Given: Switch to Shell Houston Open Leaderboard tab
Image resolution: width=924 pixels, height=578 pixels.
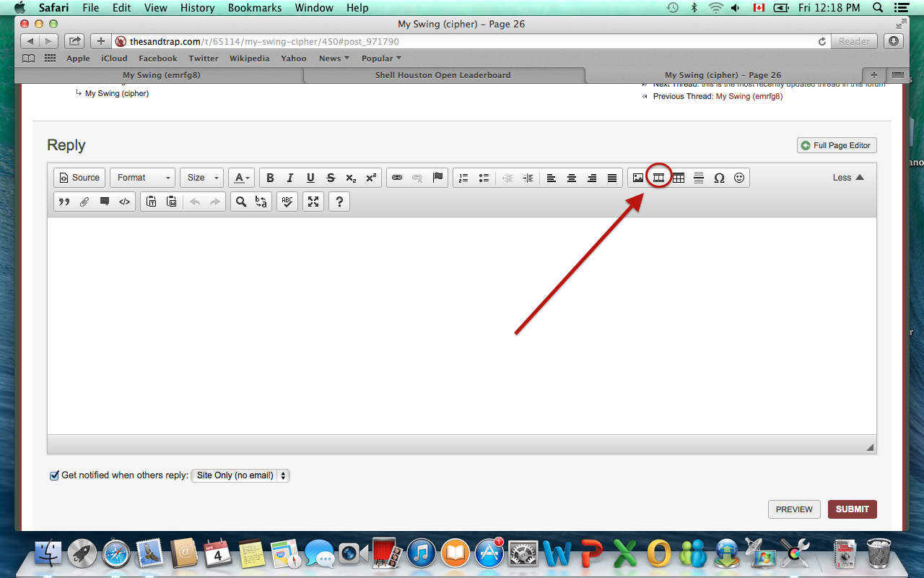Looking at the screenshot, I should 443,75.
